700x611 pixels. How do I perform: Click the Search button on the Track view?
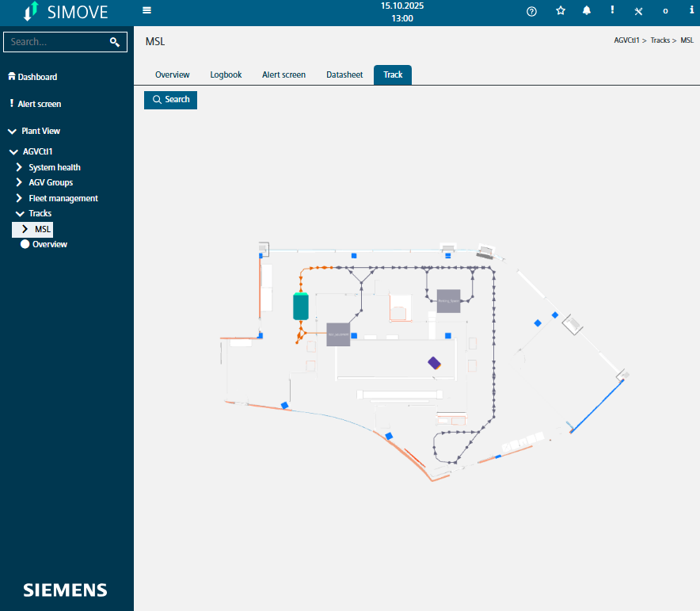[170, 100]
